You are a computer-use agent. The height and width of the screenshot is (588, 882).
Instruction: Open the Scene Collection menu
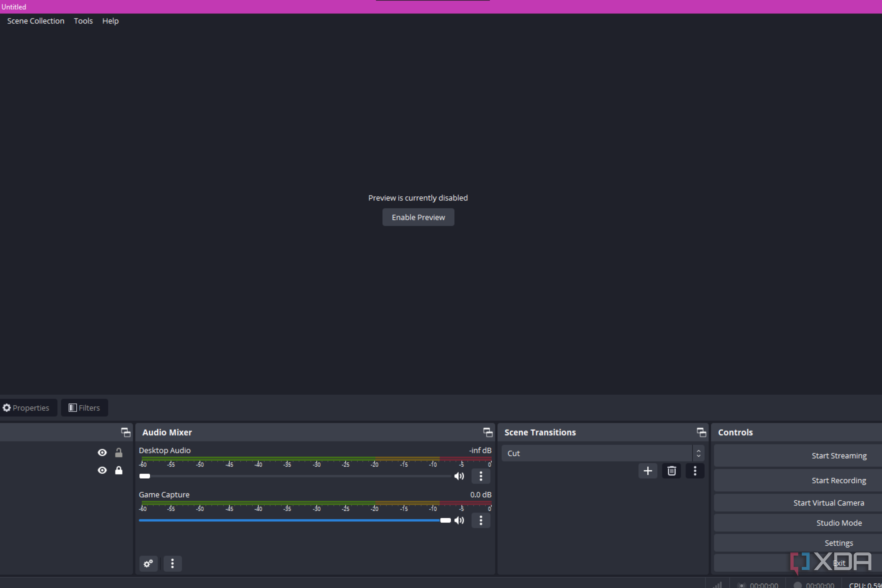click(36, 21)
